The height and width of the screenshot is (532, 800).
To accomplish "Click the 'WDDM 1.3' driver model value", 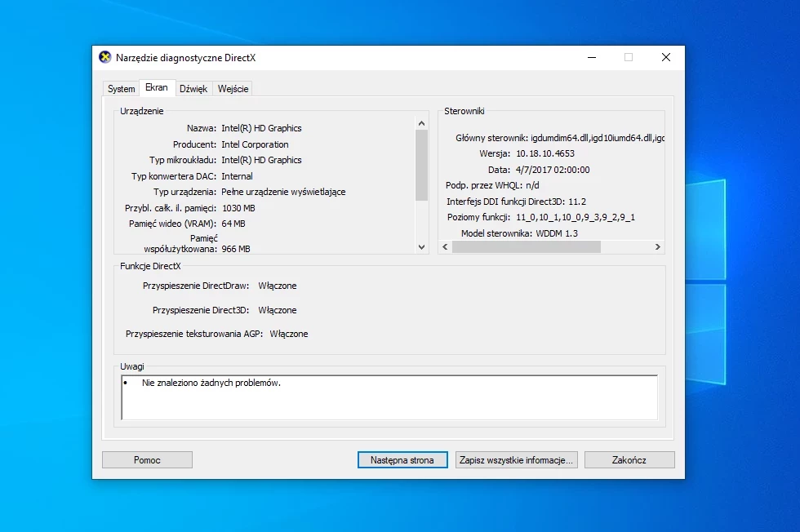I will tap(557, 233).
